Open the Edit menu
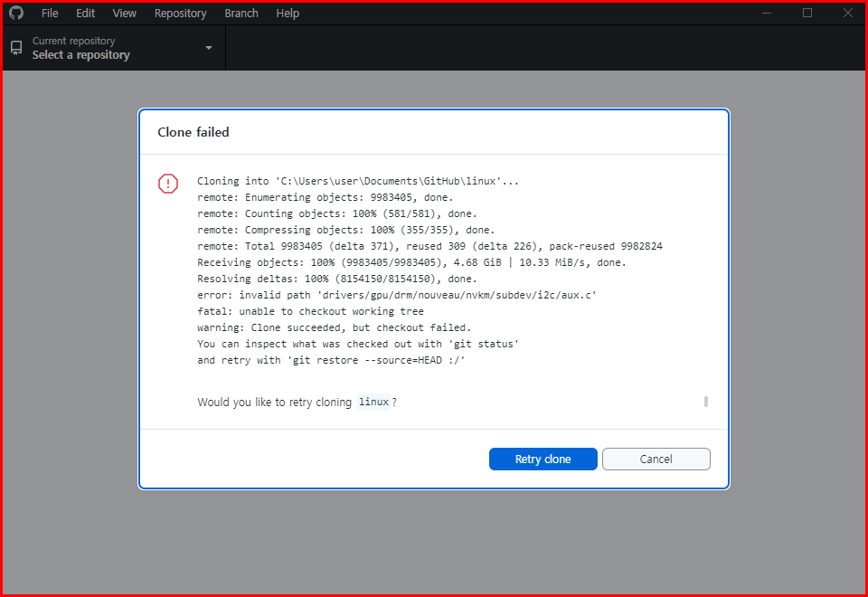 (x=85, y=14)
